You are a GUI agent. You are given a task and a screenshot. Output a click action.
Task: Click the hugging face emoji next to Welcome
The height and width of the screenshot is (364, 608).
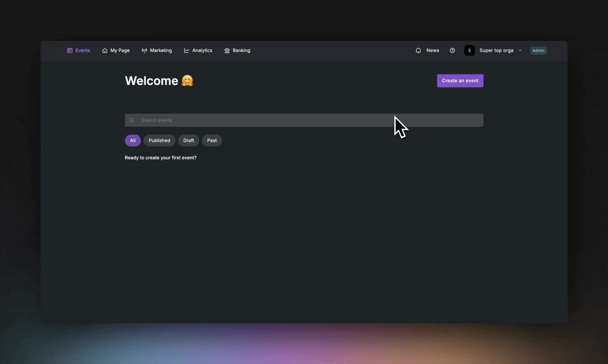pyautogui.click(x=187, y=81)
